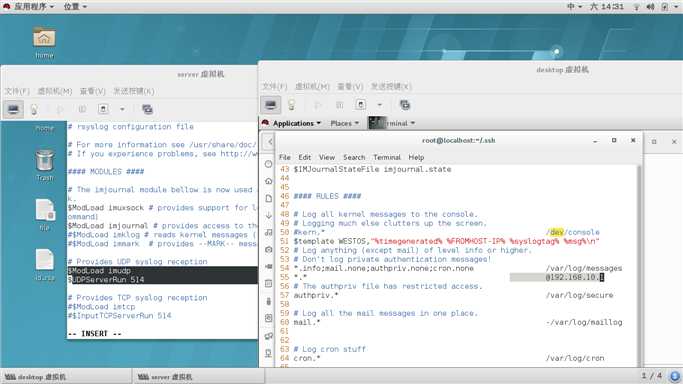Show hardware details lightbulb in desktop VM window
Viewport: 683px width, 384px height.
point(292,105)
